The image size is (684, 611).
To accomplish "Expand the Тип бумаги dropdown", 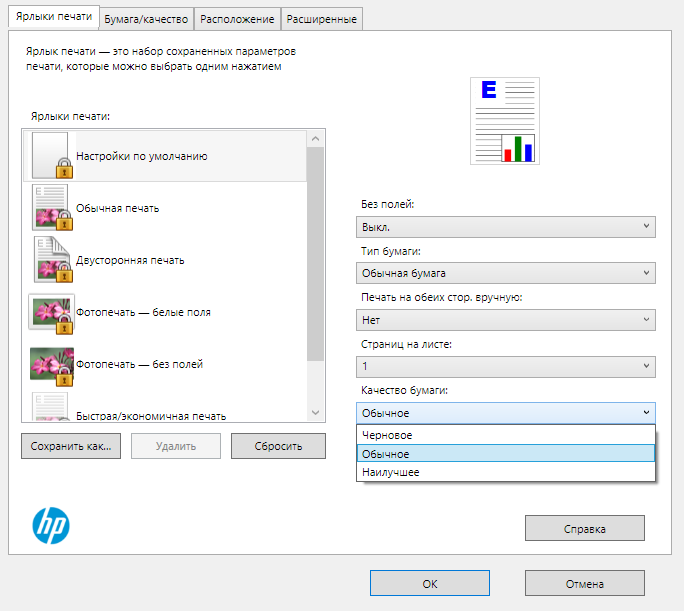I will [x=505, y=273].
